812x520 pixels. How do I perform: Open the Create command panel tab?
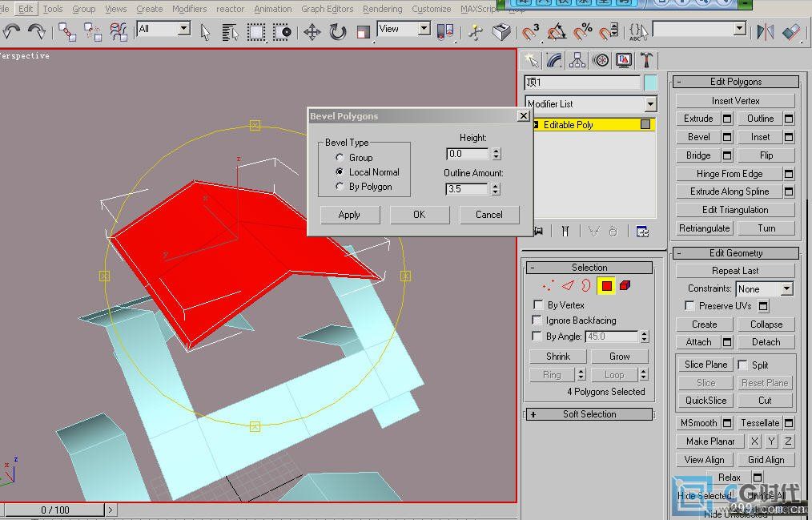(x=531, y=61)
